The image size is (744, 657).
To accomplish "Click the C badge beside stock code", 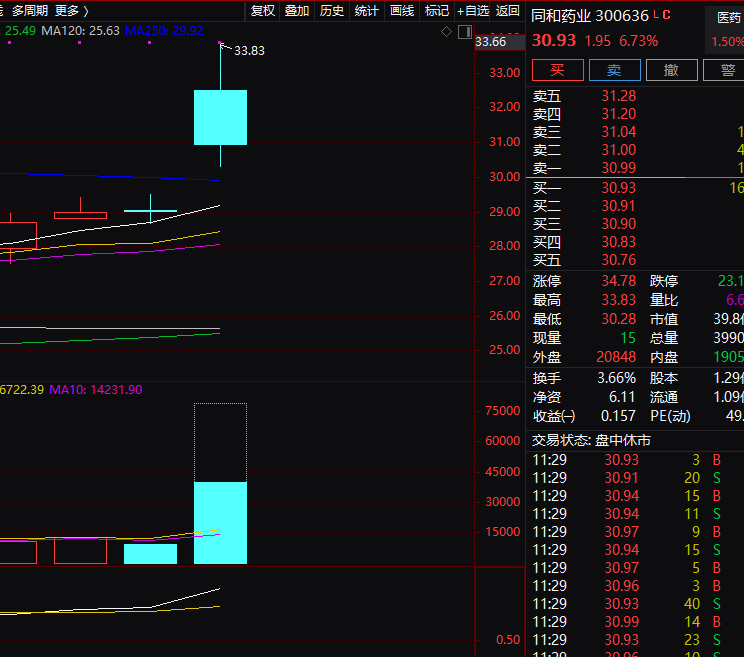I will pos(666,15).
